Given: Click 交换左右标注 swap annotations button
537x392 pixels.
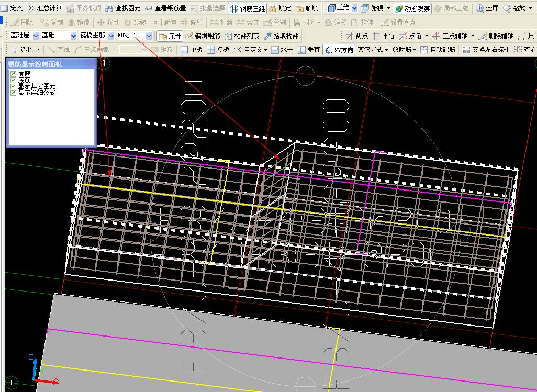Looking at the screenshot, I should (486, 50).
